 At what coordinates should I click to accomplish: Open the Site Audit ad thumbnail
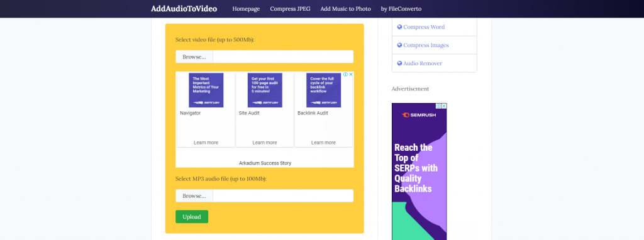pyautogui.click(x=265, y=90)
